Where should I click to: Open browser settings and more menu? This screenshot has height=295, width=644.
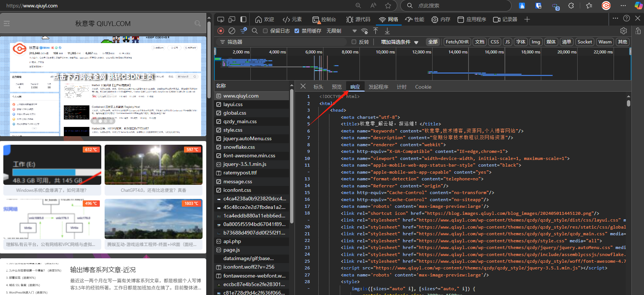pyautogui.click(x=623, y=6)
